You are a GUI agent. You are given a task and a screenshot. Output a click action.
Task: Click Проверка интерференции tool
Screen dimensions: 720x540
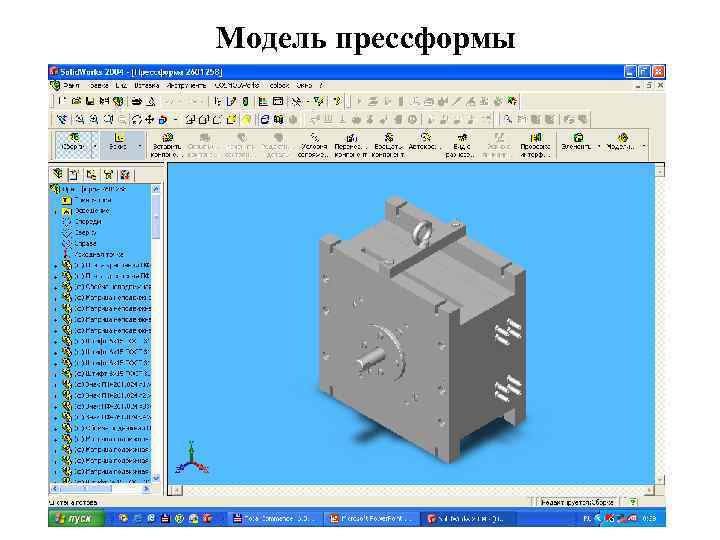click(535, 146)
